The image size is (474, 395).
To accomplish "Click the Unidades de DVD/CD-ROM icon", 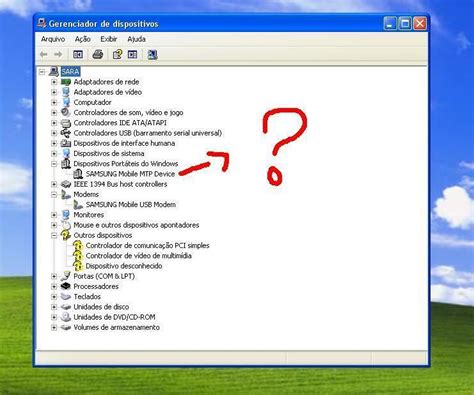I will (66, 317).
